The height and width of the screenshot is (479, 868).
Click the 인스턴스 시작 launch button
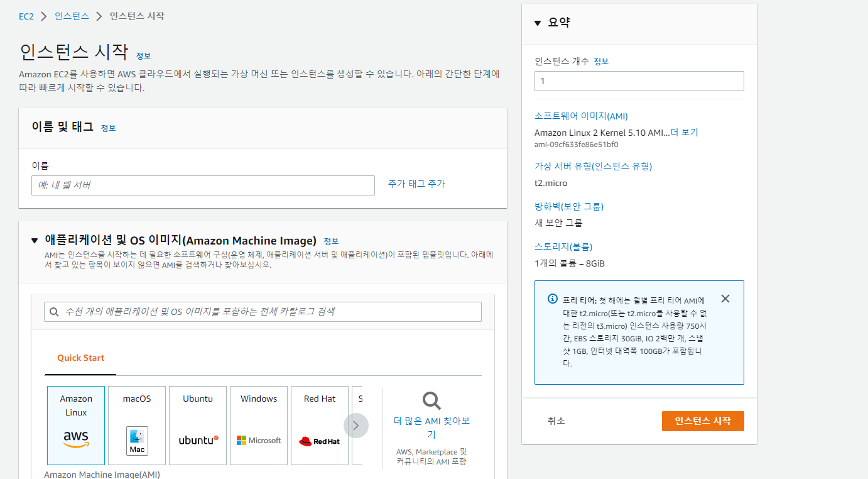pyautogui.click(x=703, y=421)
